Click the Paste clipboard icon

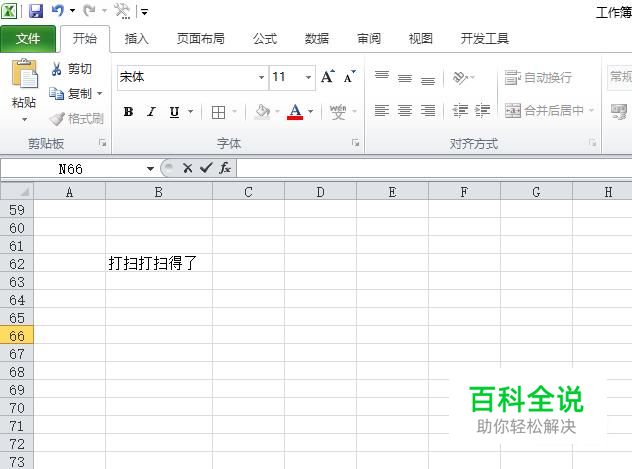click(x=24, y=74)
